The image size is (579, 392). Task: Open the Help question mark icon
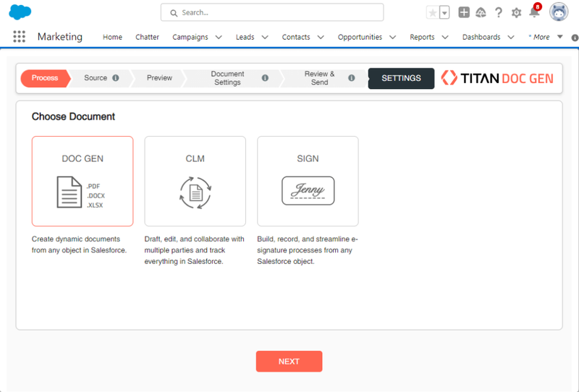point(499,12)
